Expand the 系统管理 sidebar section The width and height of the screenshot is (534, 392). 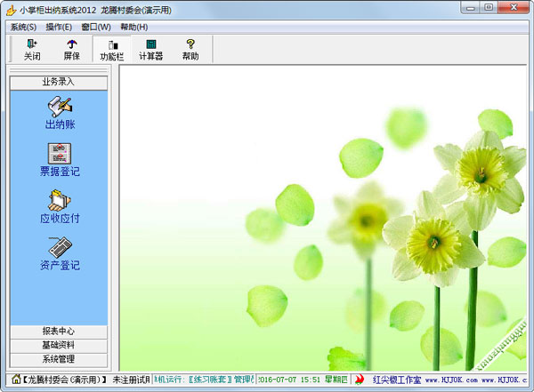(59, 359)
